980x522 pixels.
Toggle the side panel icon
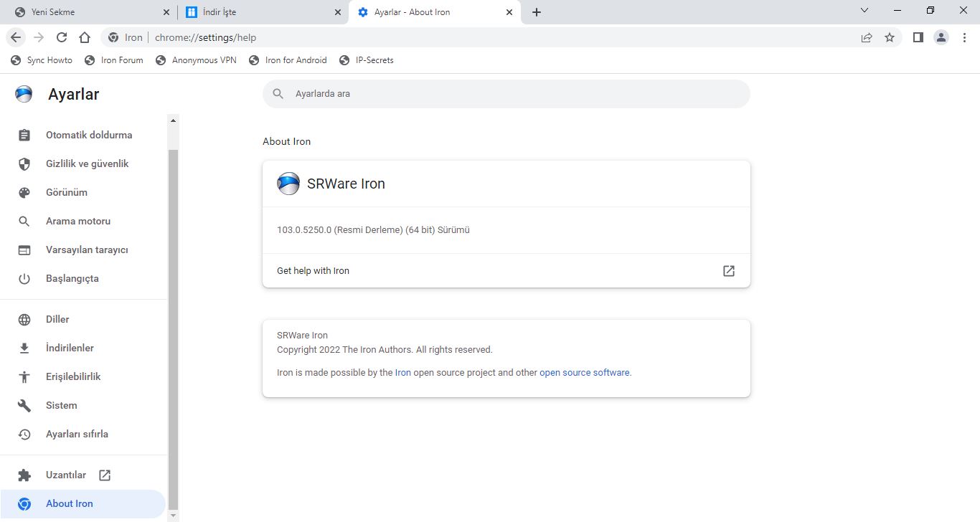pyautogui.click(x=918, y=37)
